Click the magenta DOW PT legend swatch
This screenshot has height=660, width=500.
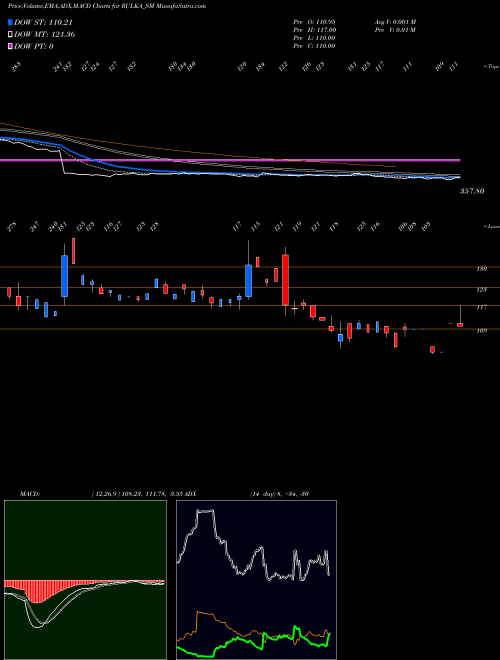click(x=10, y=46)
